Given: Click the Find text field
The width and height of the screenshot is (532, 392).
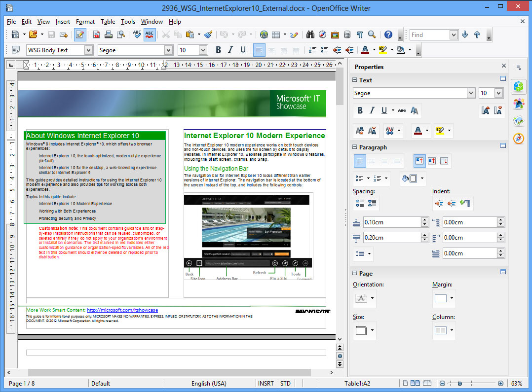Looking at the screenshot, I should 430,35.
